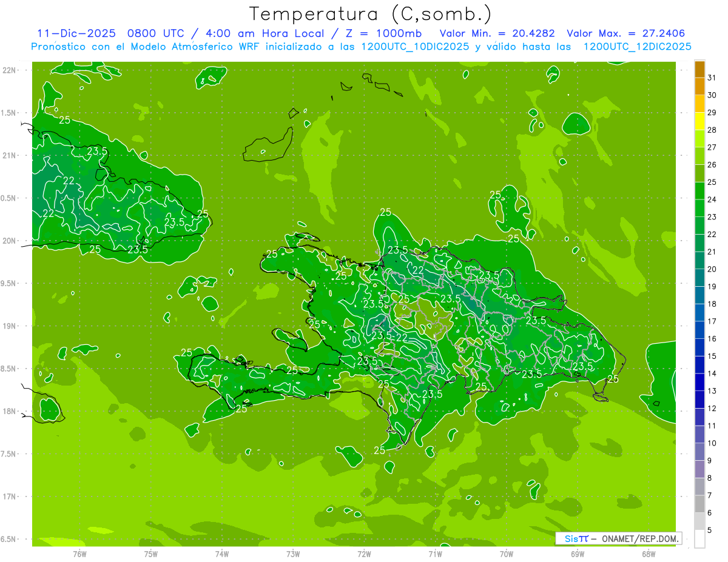
Task: Click the '73W' longitude axis label
Action: point(293,554)
